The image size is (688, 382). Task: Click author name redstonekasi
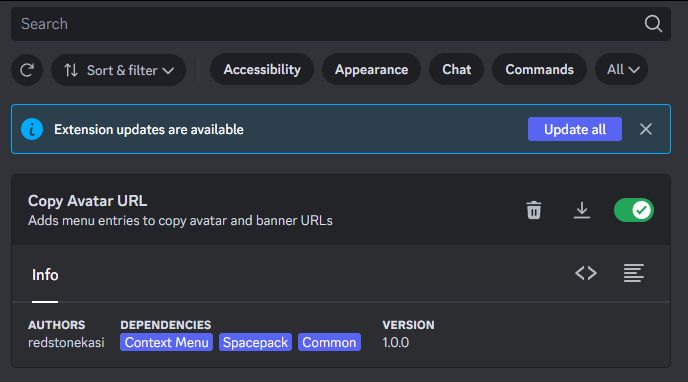(x=66, y=342)
